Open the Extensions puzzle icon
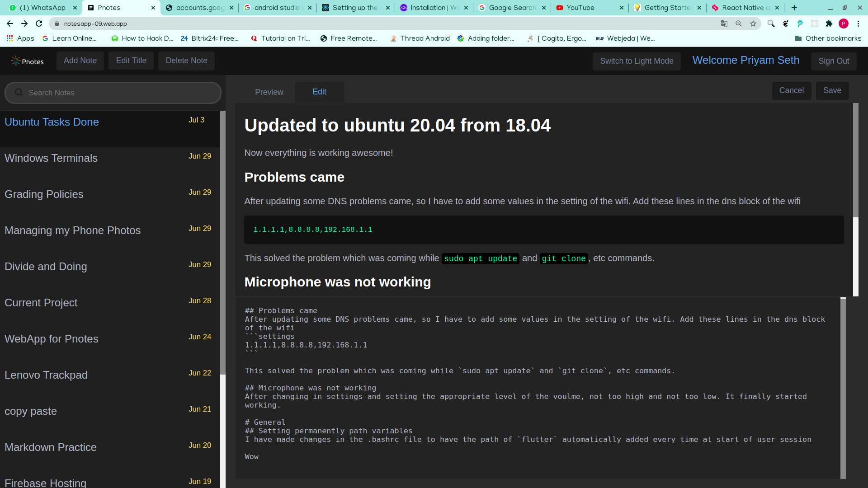Image resolution: width=868 pixels, height=488 pixels. click(x=829, y=23)
